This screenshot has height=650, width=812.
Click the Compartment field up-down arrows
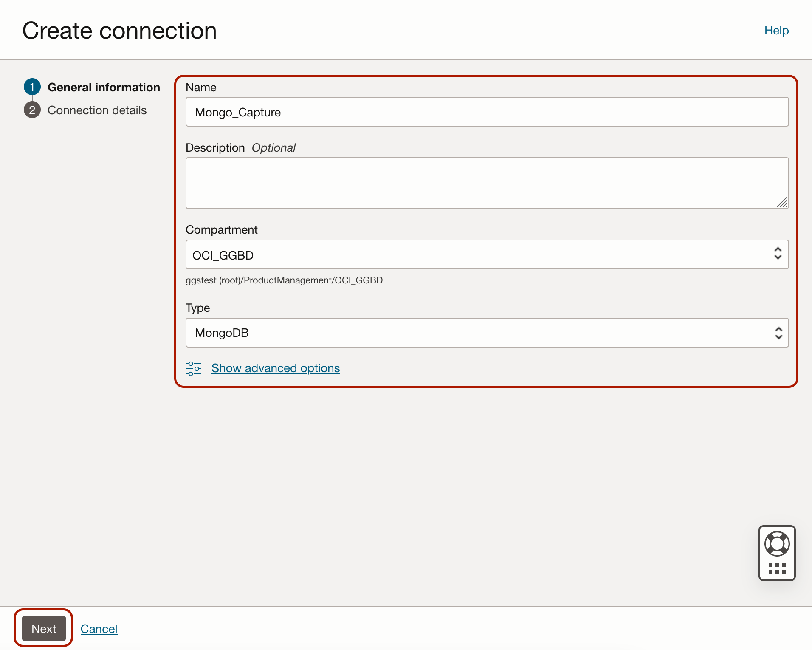click(778, 254)
